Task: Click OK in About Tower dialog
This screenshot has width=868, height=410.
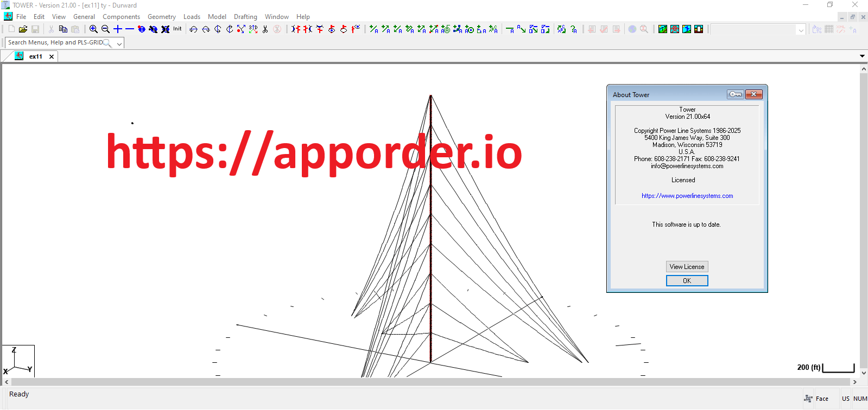Action: (x=687, y=281)
